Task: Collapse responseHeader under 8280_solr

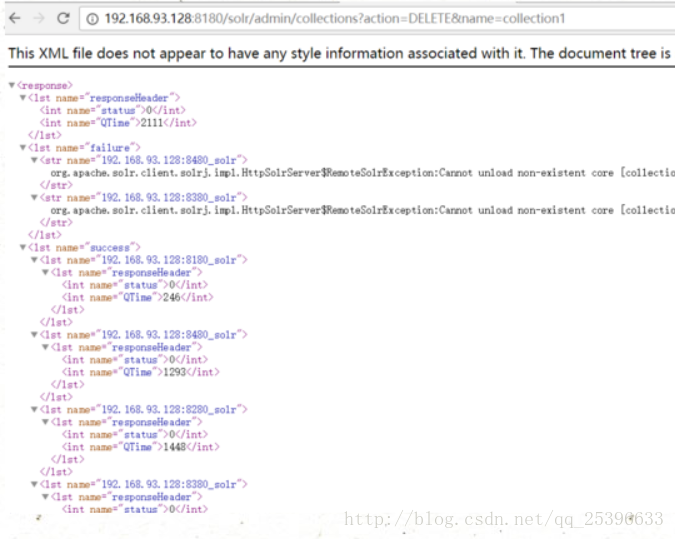Action: coord(45,422)
